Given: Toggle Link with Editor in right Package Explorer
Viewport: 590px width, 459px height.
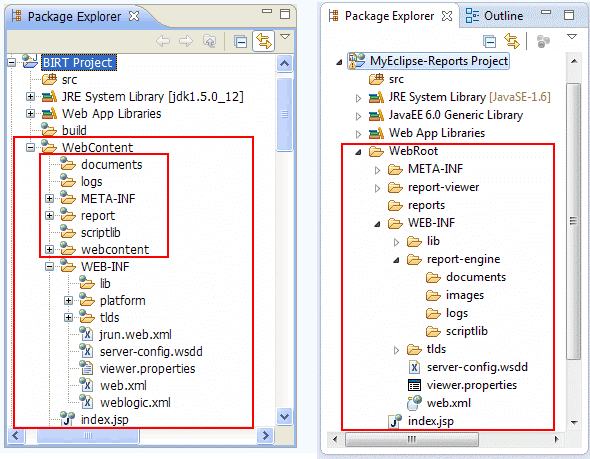Looking at the screenshot, I should (x=512, y=41).
